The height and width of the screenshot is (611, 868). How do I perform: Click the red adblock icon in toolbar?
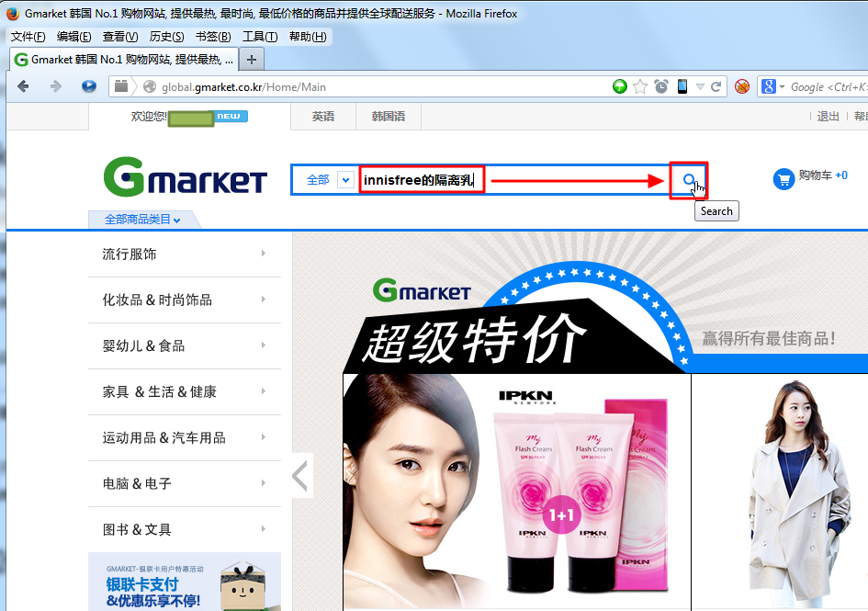coord(742,86)
